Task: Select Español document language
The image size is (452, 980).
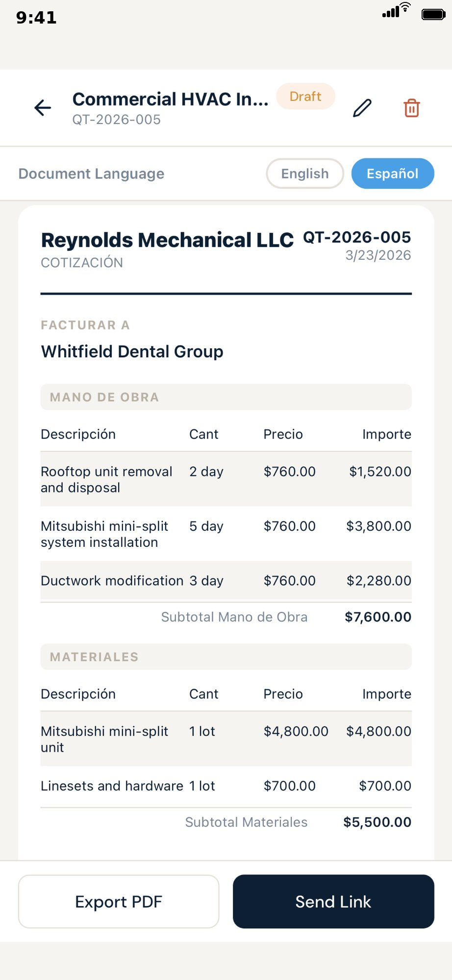Action: pyautogui.click(x=392, y=173)
